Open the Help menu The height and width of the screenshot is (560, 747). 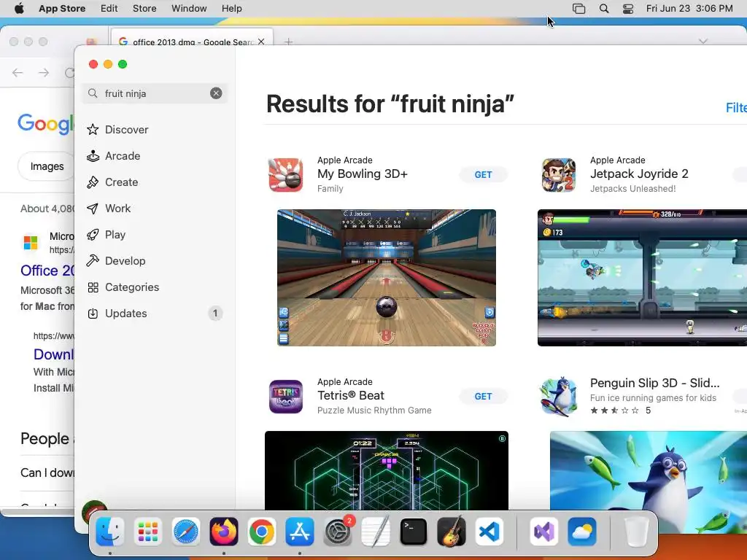point(231,9)
